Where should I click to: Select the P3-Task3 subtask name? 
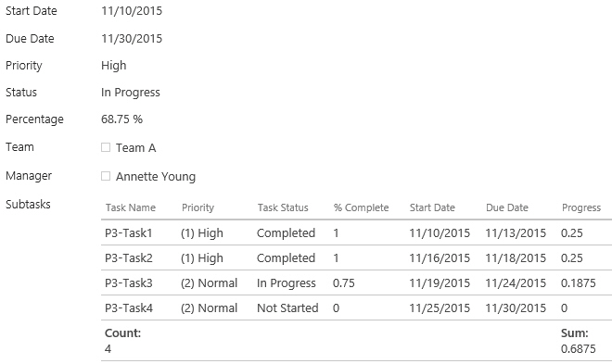coord(129,282)
